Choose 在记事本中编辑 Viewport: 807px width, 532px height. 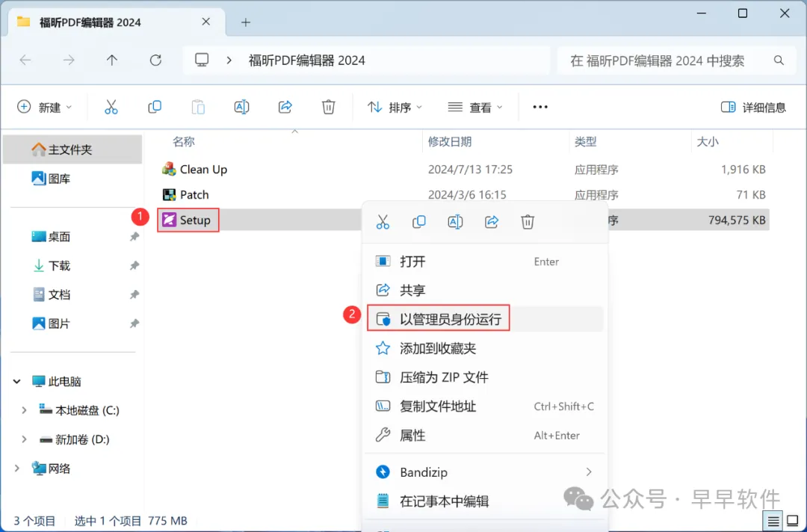pyautogui.click(x=485, y=501)
